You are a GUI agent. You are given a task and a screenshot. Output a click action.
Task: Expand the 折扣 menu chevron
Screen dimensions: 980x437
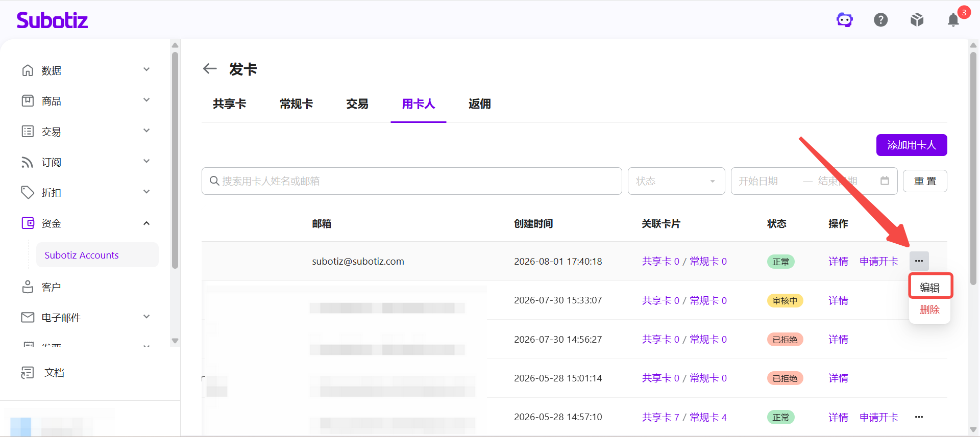click(146, 192)
